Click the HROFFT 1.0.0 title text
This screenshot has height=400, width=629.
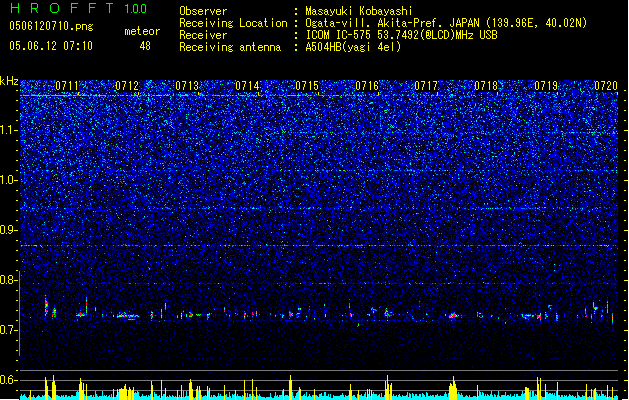tap(79, 8)
